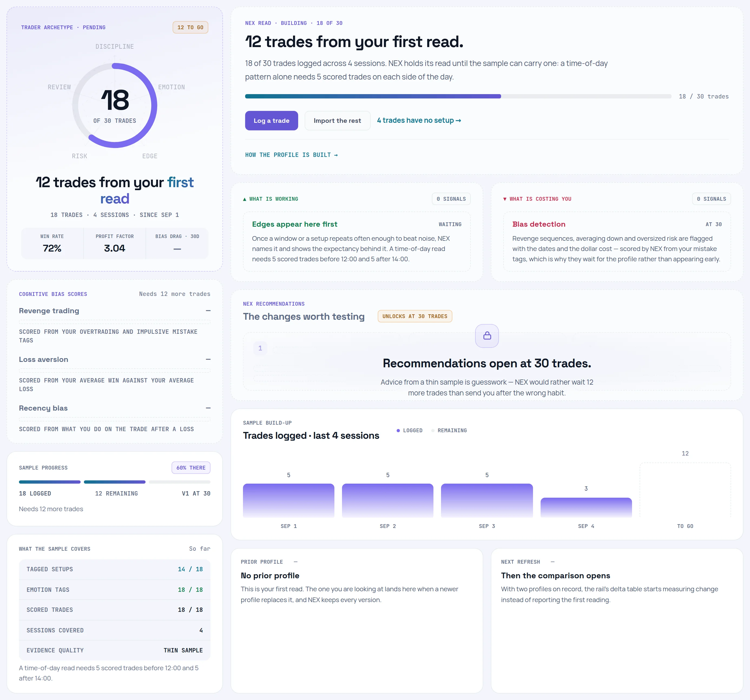Image resolution: width=750 pixels, height=700 pixels.
Task: Click the Import the rest button
Action: 337,121
